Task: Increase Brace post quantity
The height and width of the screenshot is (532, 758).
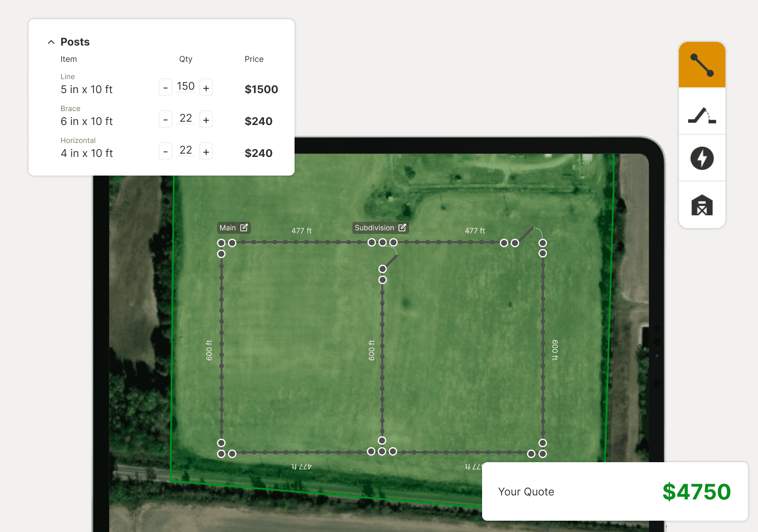Action: click(206, 120)
